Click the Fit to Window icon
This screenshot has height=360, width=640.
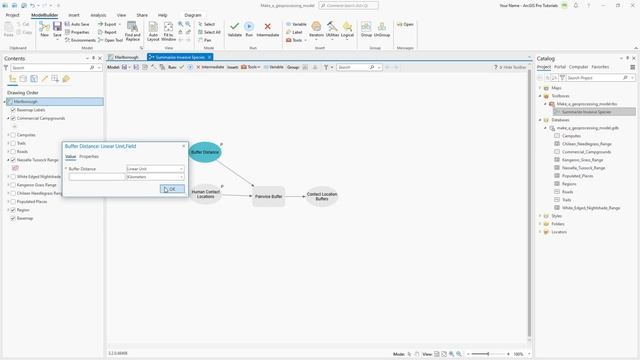168,31
